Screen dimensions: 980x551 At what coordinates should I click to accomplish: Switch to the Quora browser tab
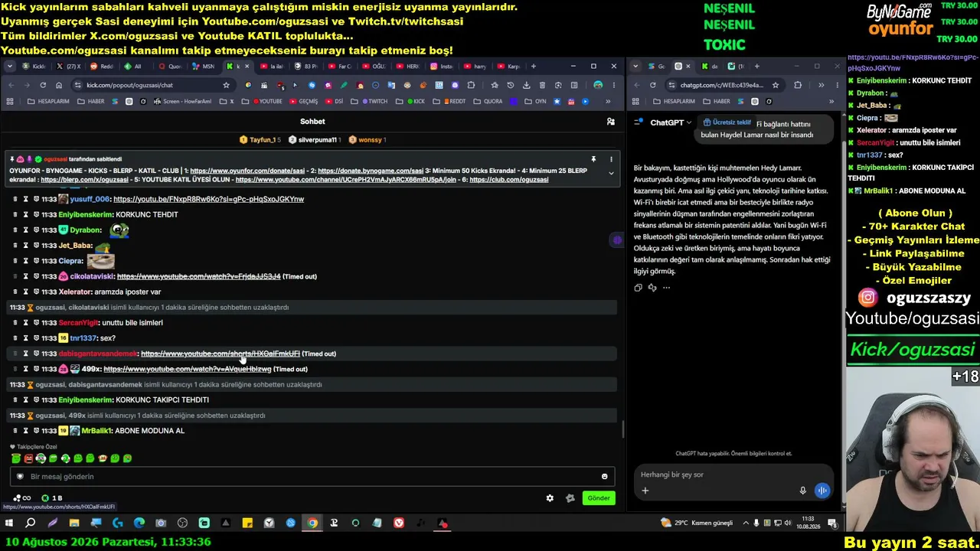pyautogui.click(x=168, y=67)
